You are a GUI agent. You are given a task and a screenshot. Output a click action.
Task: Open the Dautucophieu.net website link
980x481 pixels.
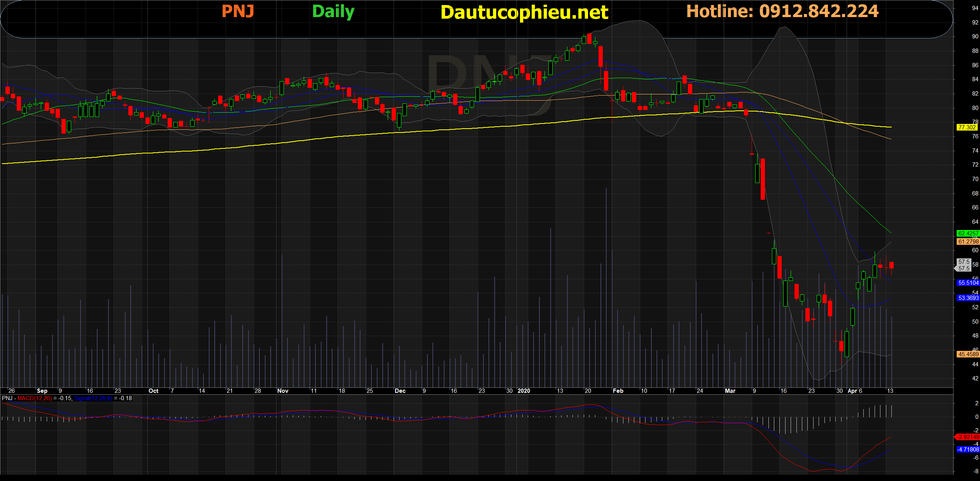524,12
